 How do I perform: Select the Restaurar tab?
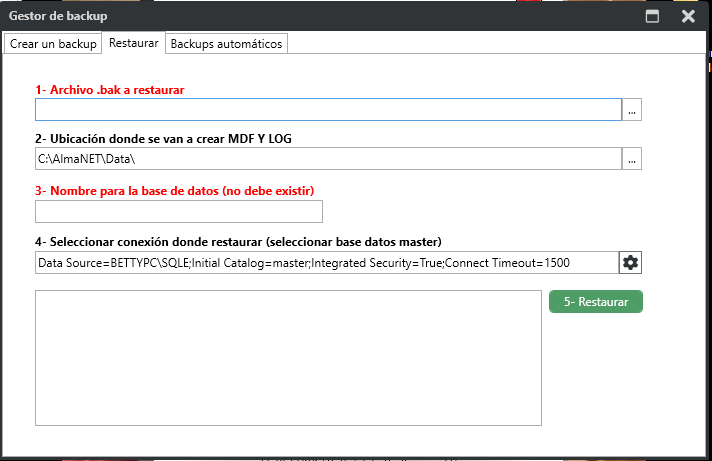133,44
